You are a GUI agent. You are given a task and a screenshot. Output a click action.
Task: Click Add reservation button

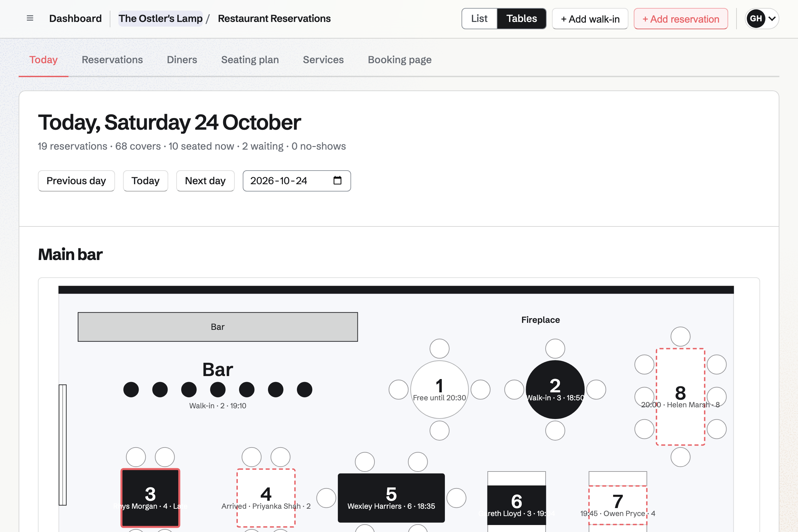681,19
